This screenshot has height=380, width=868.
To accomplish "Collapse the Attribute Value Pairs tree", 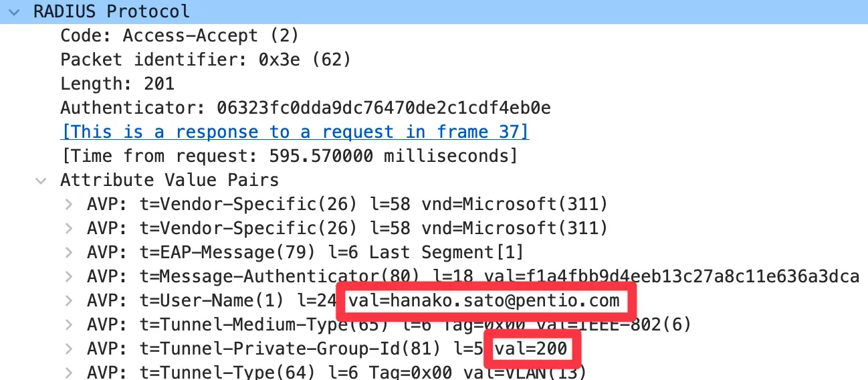I will 41,180.
